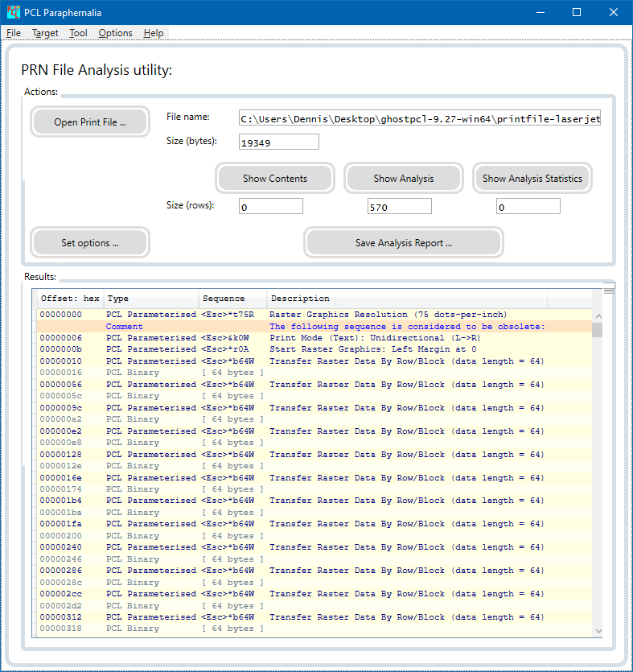
Task: Select row with offset 00000286
Action: (x=314, y=571)
